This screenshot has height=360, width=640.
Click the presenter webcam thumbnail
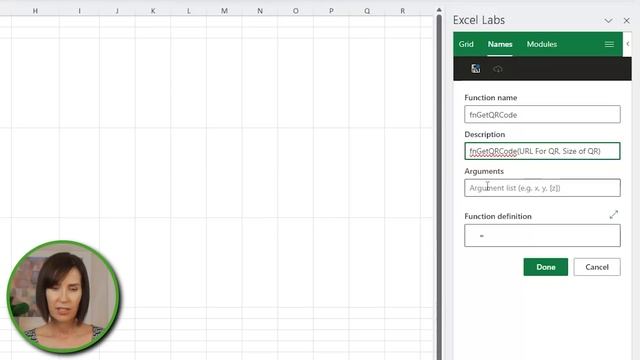click(63, 297)
